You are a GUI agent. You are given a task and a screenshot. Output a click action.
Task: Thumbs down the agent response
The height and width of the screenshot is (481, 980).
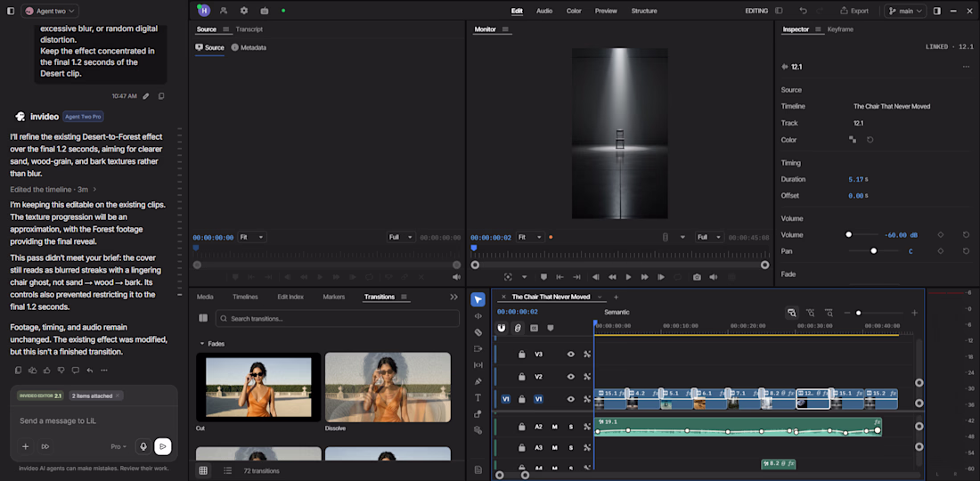[x=61, y=371]
